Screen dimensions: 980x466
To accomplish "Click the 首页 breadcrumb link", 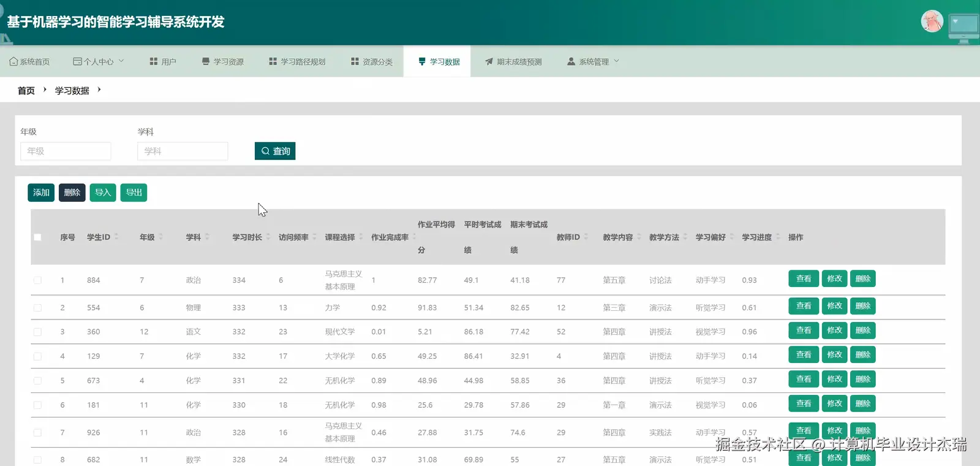I will click(26, 90).
